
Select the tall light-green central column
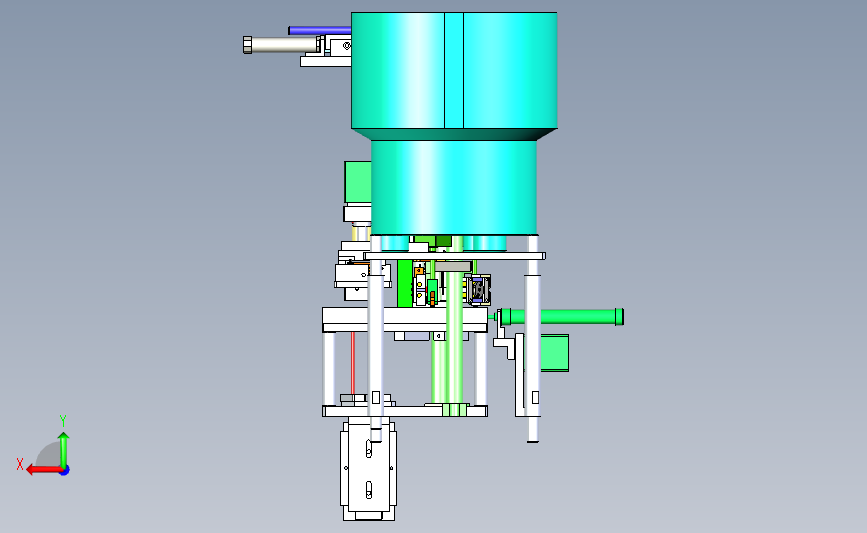tap(454, 326)
